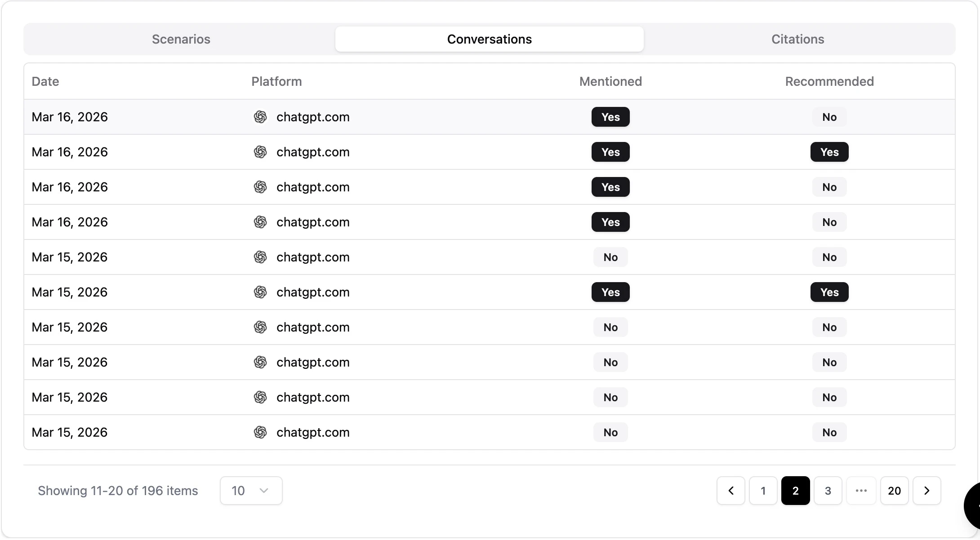This screenshot has width=980, height=540.
Task: Open the items-per-page dropdown showing 10
Action: click(251, 491)
